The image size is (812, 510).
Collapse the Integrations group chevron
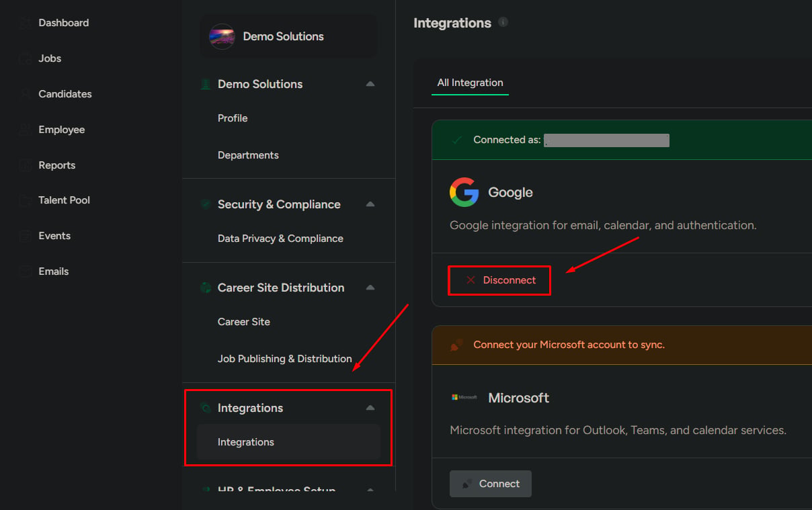point(370,408)
